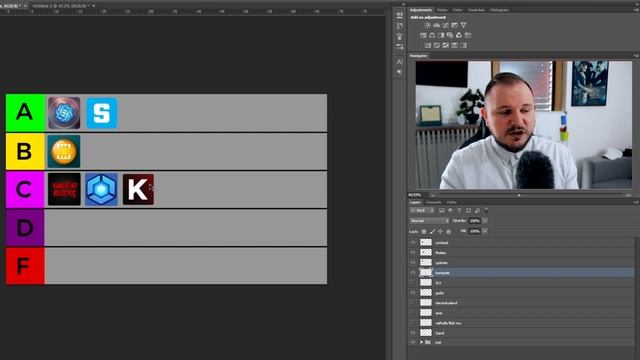Click the Fill percentage field
This screenshot has height=360, width=640.
point(475,231)
